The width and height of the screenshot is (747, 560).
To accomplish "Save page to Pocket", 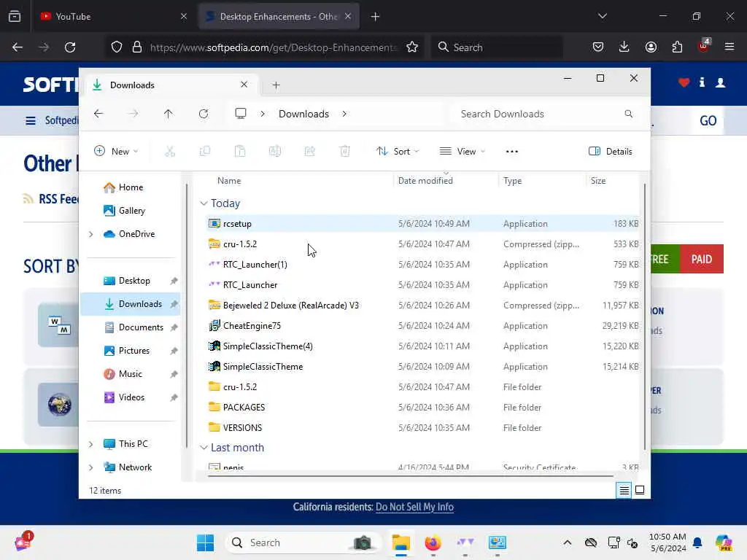I will pyautogui.click(x=598, y=47).
